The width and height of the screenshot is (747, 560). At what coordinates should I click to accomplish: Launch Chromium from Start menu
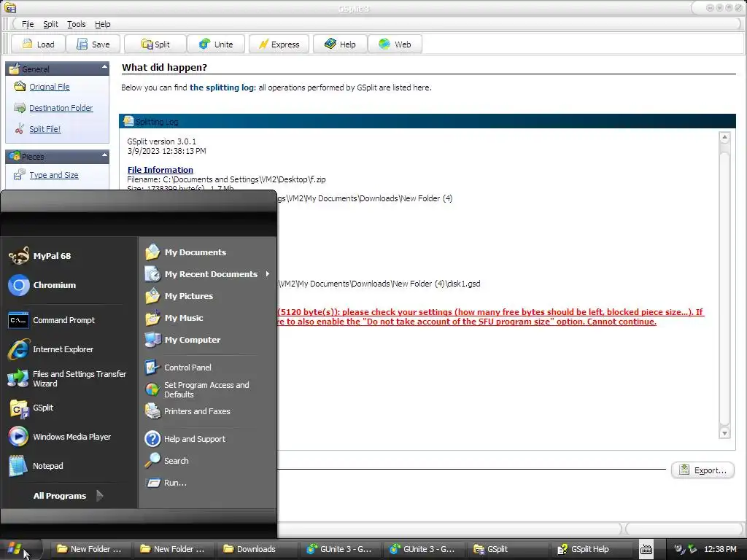pos(69,285)
